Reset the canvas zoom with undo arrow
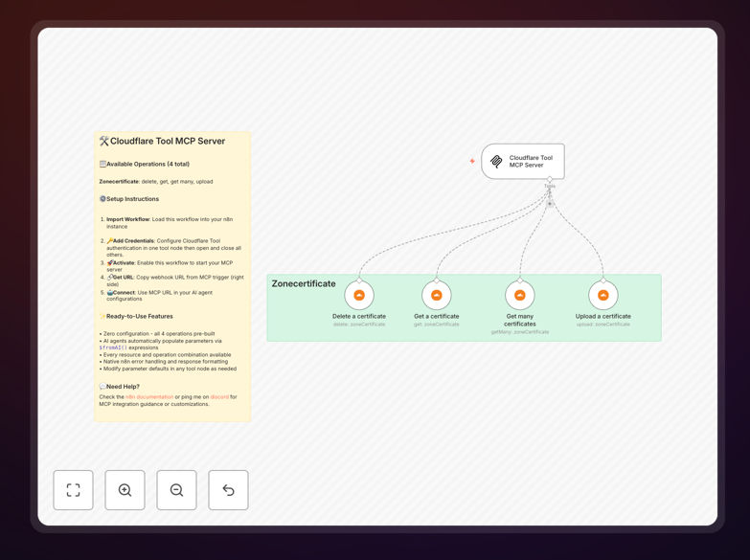This screenshot has width=750, height=560. [228, 490]
